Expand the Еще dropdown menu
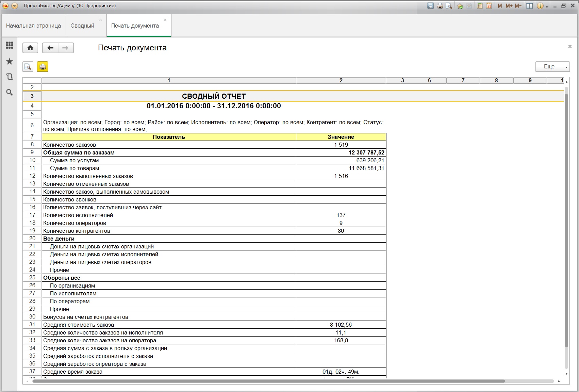 [552, 67]
